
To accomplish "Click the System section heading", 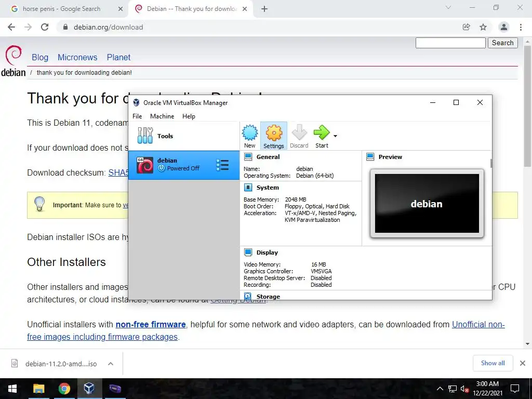I will pyautogui.click(x=268, y=187).
